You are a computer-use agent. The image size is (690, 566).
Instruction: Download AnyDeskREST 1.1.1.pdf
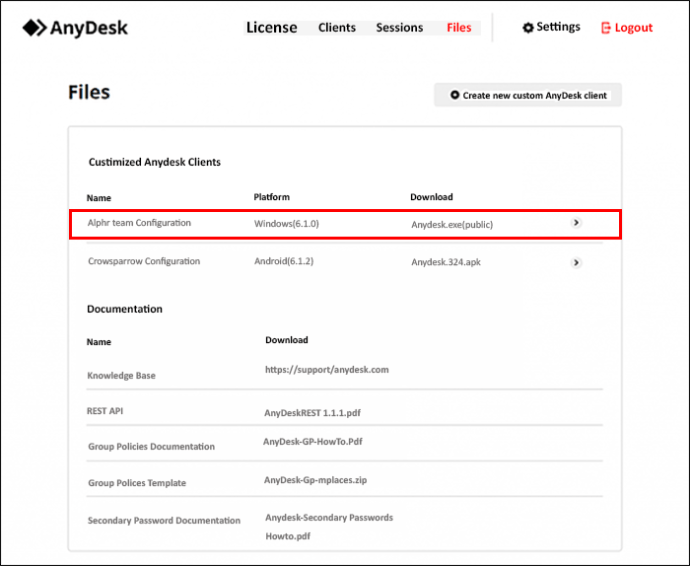pyautogui.click(x=312, y=413)
